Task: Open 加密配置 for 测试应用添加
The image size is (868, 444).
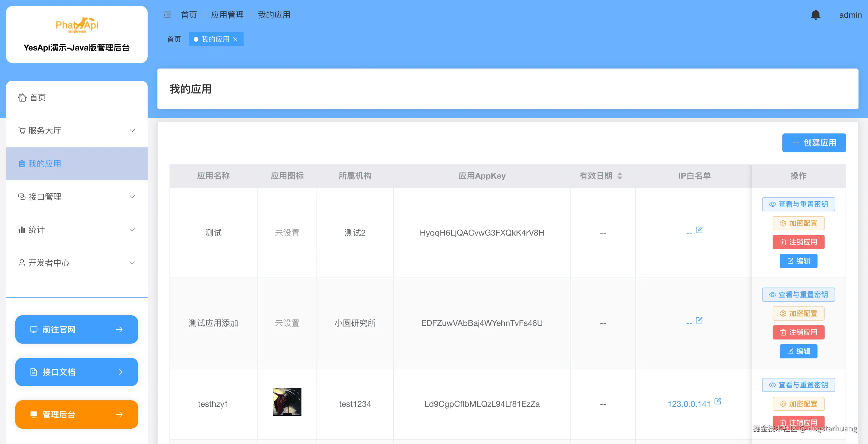Action: (798, 313)
